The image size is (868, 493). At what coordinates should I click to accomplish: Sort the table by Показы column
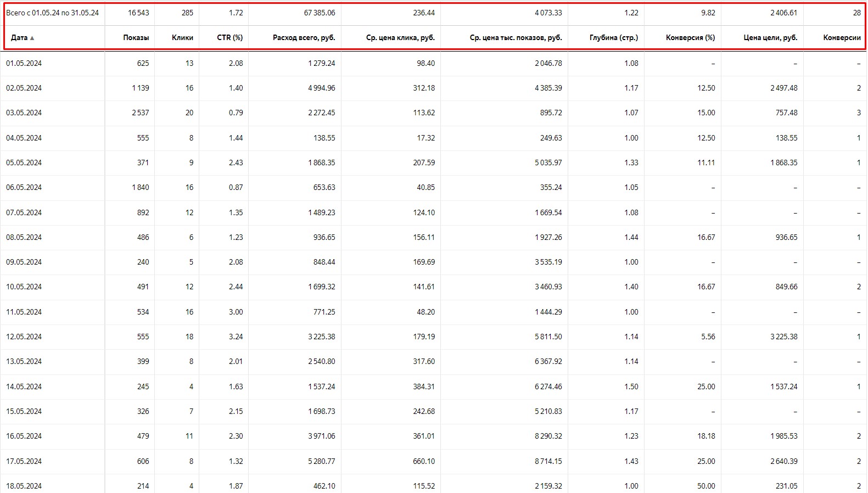point(136,38)
